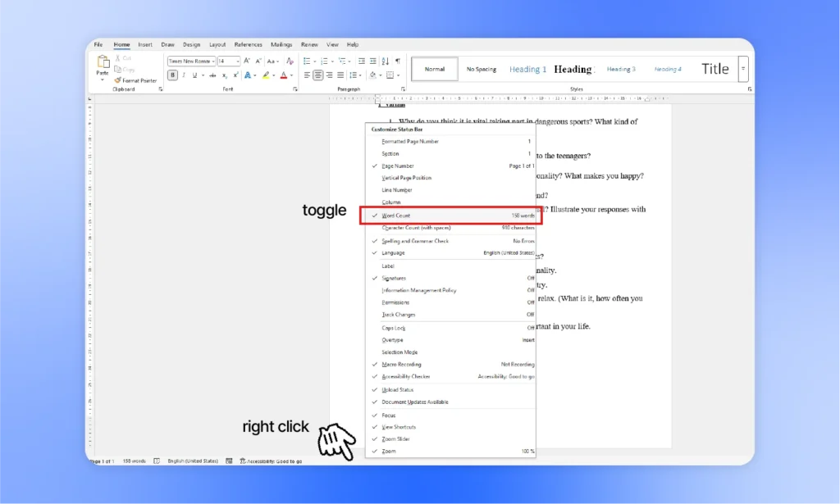840x504 pixels.
Task: Expand the Paste options arrow
Action: [x=103, y=79]
